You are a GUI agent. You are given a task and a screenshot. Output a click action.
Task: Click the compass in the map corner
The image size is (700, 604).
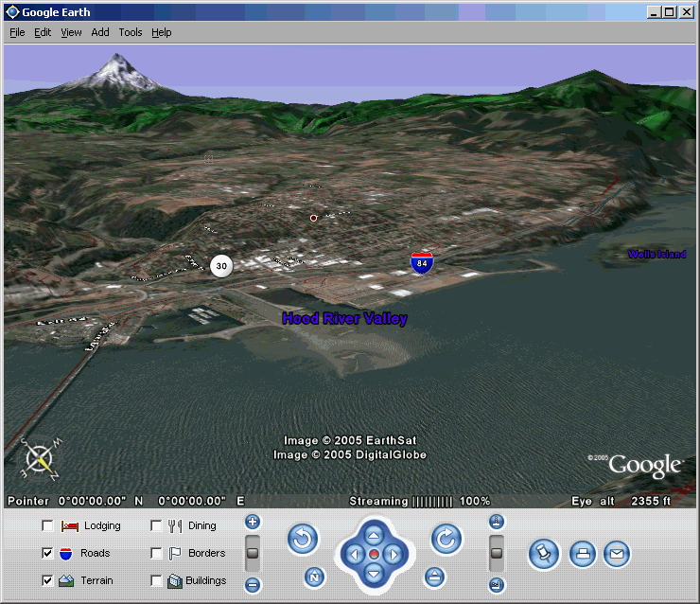[x=40, y=459]
